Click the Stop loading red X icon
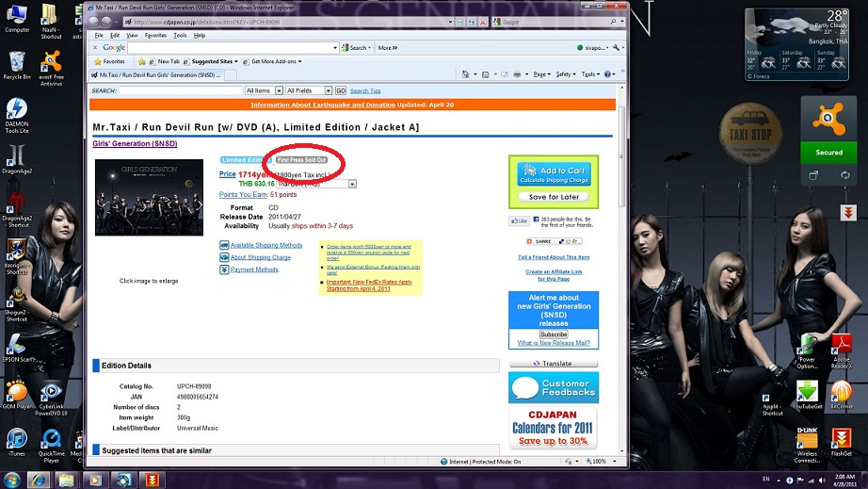This screenshot has width=868, height=489. pos(483,22)
